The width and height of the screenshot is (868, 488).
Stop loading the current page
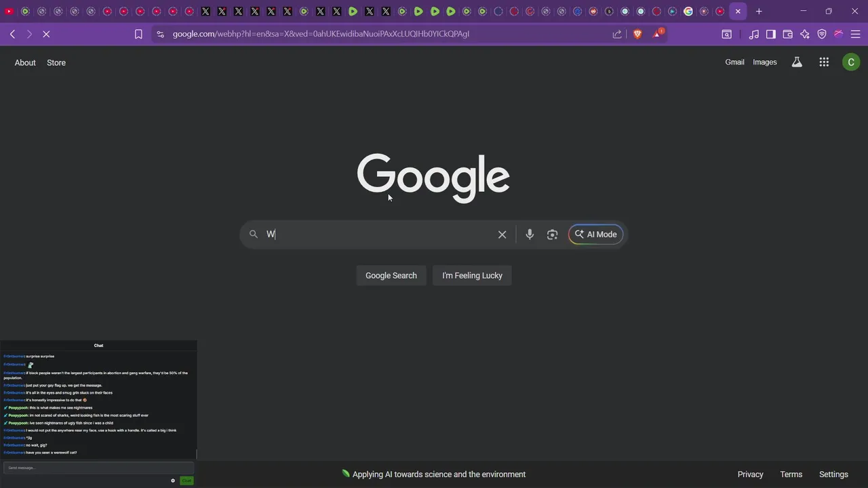pyautogui.click(x=46, y=34)
